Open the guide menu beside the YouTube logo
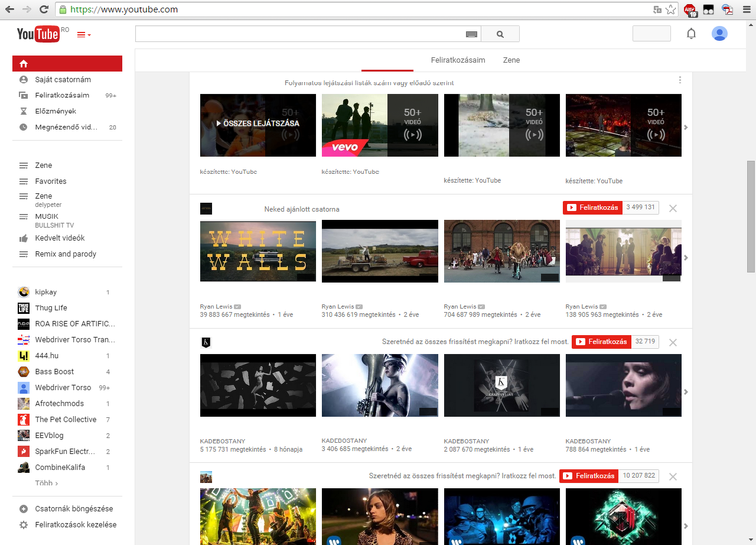 coord(84,35)
